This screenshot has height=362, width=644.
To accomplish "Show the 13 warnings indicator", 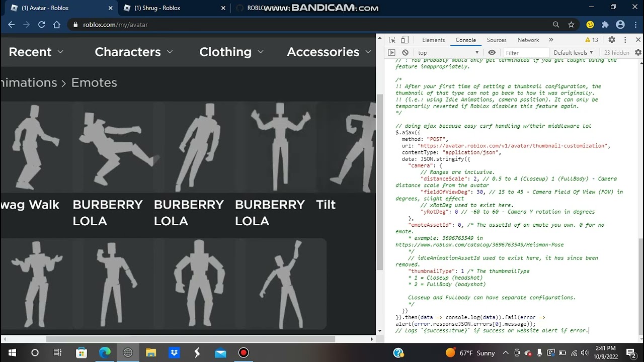I will click(x=592, y=40).
